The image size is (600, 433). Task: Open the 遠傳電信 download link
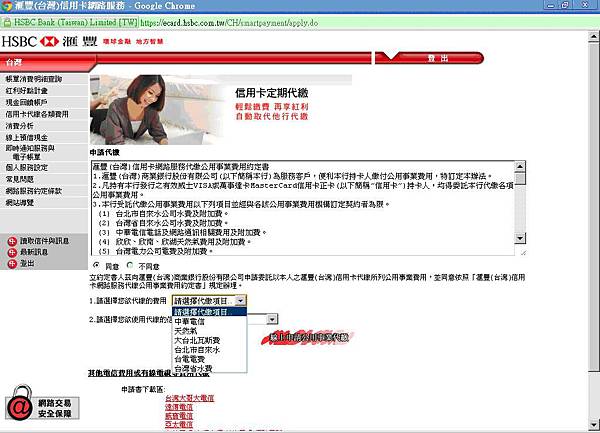coord(179,407)
